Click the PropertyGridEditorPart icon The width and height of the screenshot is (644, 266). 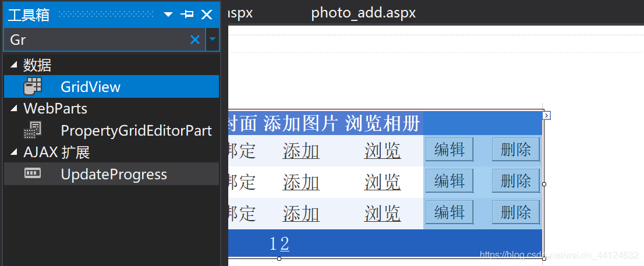(33, 130)
